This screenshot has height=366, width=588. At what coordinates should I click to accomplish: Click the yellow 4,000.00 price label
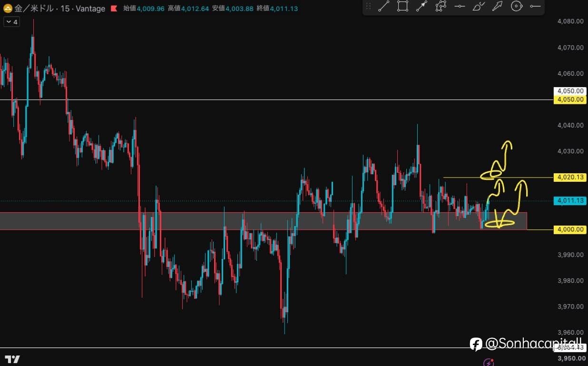(570, 229)
